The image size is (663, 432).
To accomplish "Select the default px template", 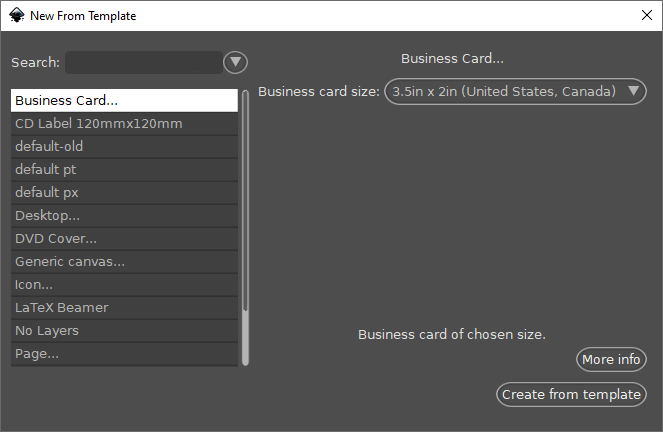I will click(124, 193).
